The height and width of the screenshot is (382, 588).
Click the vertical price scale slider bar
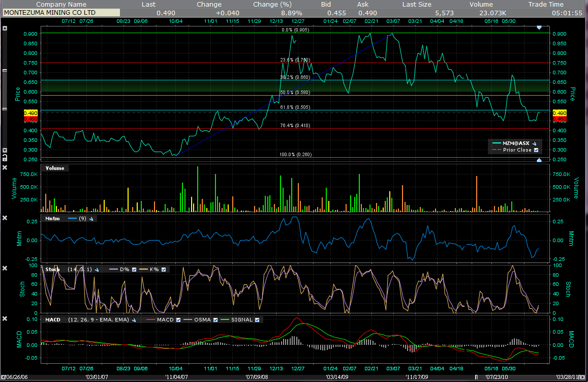coord(5,89)
